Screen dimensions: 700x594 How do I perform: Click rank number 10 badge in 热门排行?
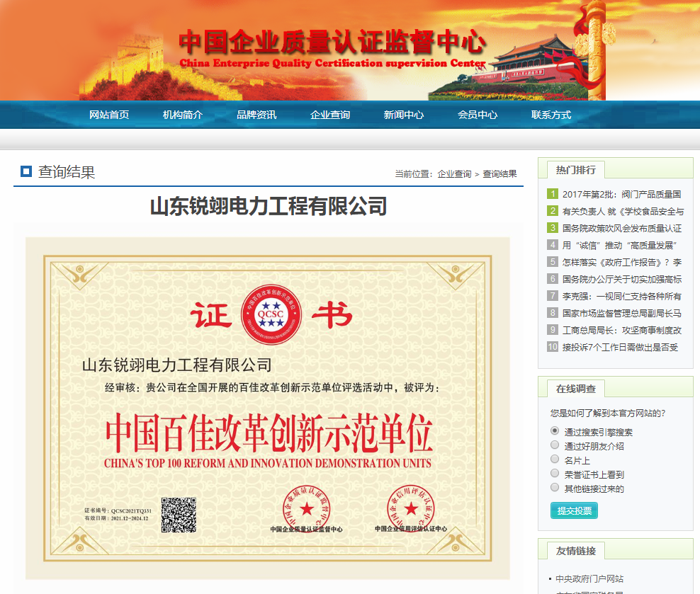tap(552, 346)
